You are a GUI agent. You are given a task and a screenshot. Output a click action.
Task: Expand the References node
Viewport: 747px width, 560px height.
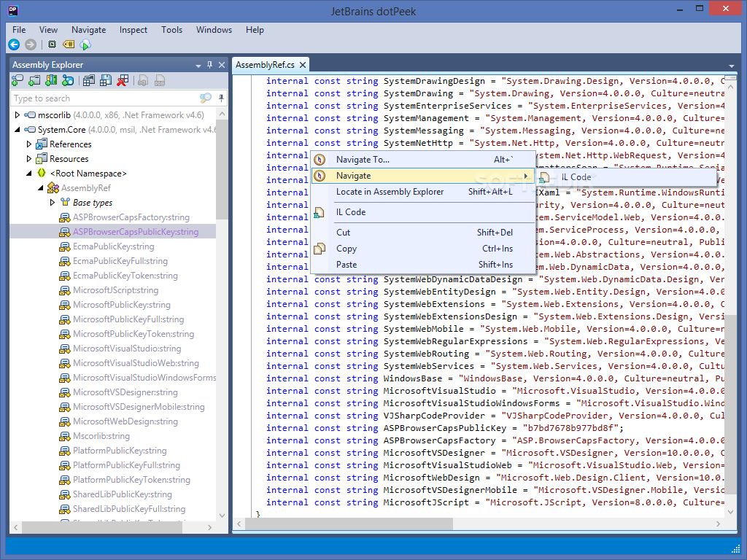(29, 144)
